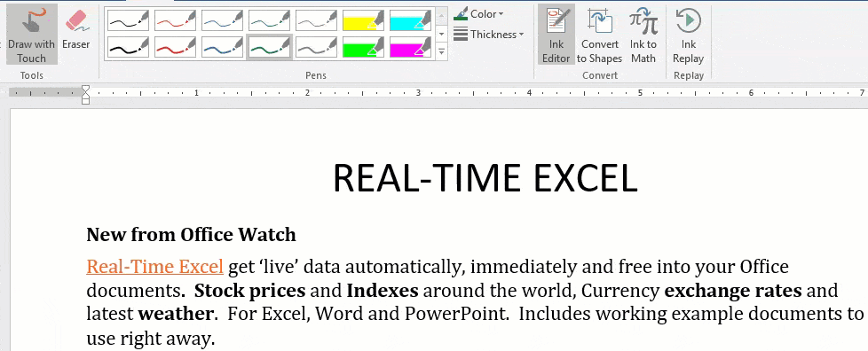Choose the thick gray pen

(x=316, y=46)
